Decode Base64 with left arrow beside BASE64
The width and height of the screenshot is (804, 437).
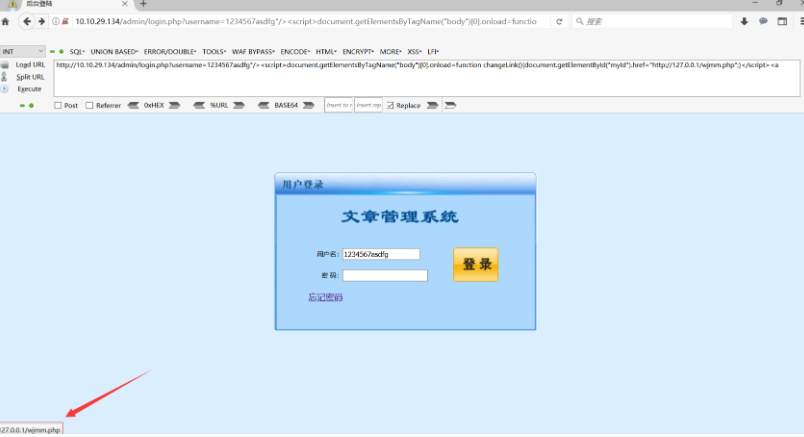[264, 105]
